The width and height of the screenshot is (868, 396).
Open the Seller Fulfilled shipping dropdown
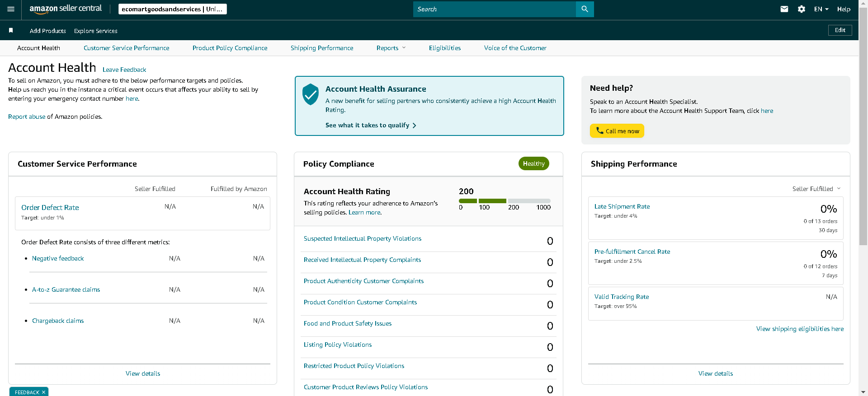pyautogui.click(x=816, y=189)
